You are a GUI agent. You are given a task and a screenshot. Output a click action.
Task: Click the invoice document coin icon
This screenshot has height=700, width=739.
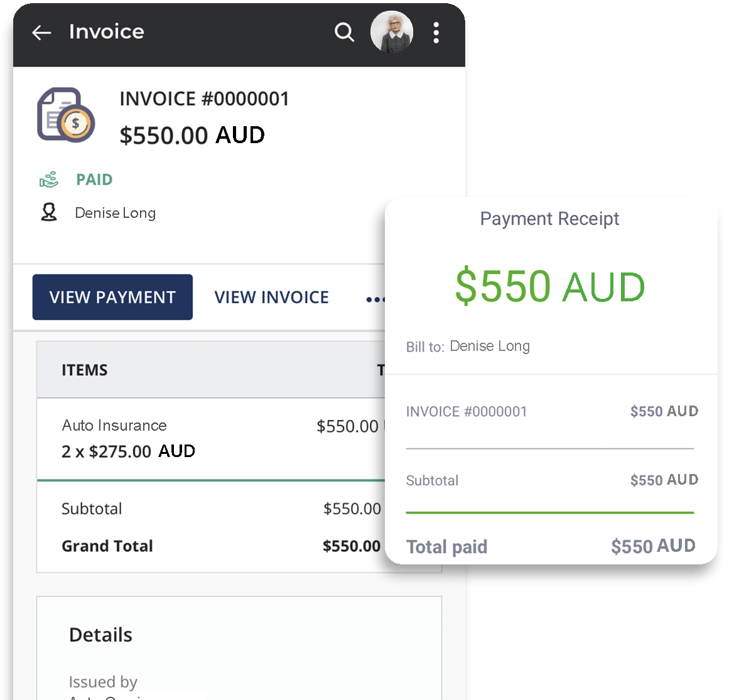(x=66, y=115)
